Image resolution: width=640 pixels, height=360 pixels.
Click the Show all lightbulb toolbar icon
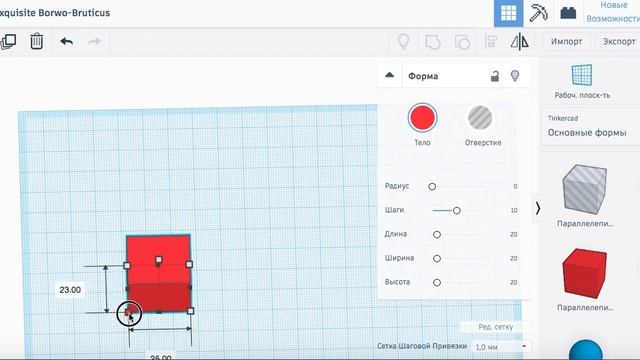[x=403, y=41]
